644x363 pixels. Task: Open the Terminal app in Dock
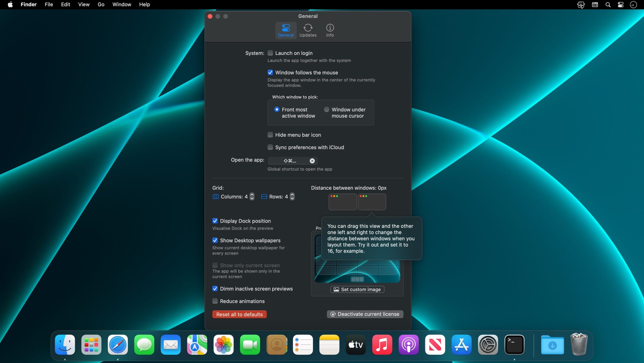(x=514, y=345)
